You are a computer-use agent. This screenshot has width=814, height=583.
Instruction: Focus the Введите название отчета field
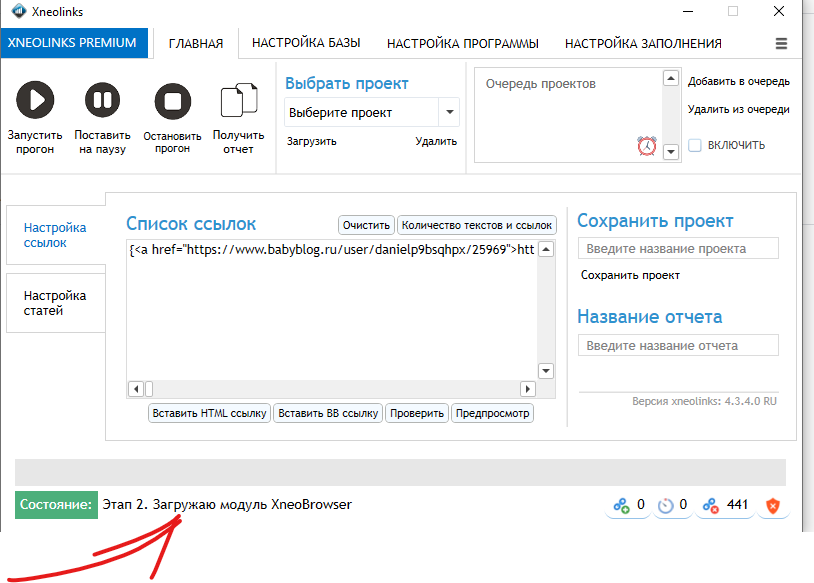[x=678, y=345]
